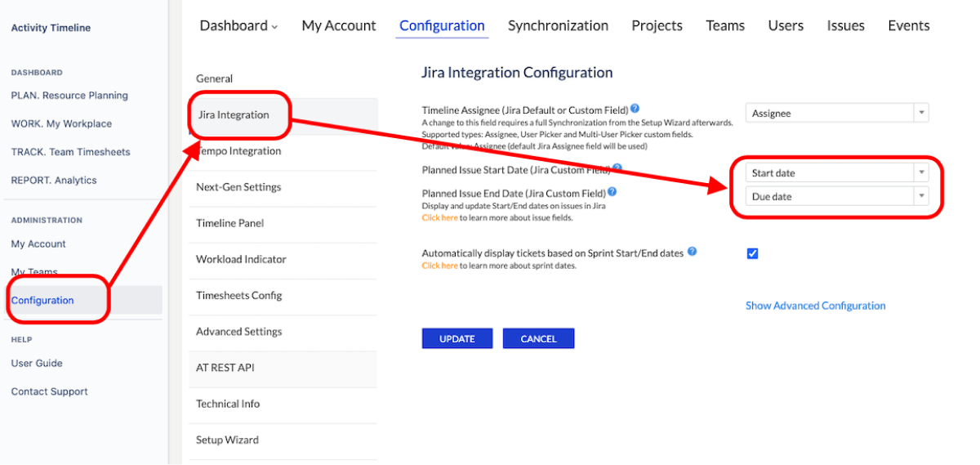Toggle automatic sprint date tickets checkbox
The width and height of the screenshot is (980, 465).
tap(752, 253)
